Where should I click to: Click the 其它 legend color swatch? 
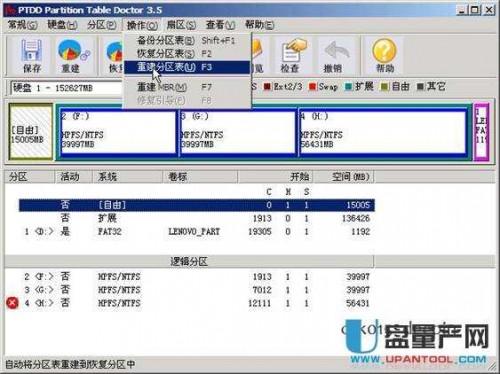[x=420, y=87]
